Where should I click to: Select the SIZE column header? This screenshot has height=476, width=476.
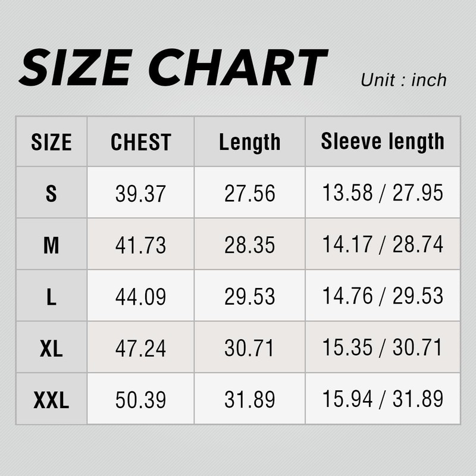click(x=51, y=142)
